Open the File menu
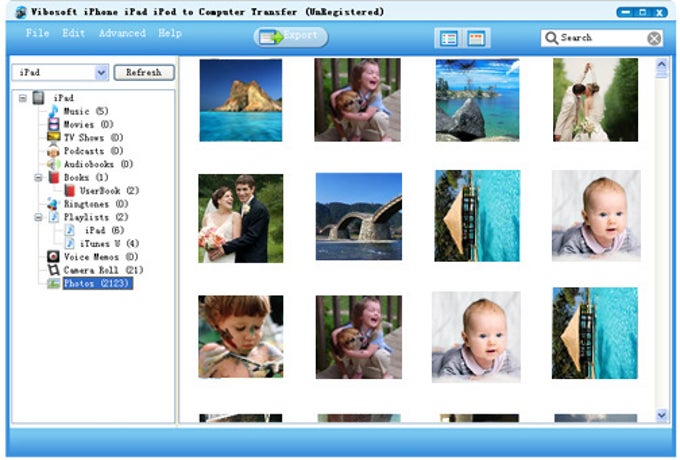This screenshot has height=460, width=680. (37, 33)
